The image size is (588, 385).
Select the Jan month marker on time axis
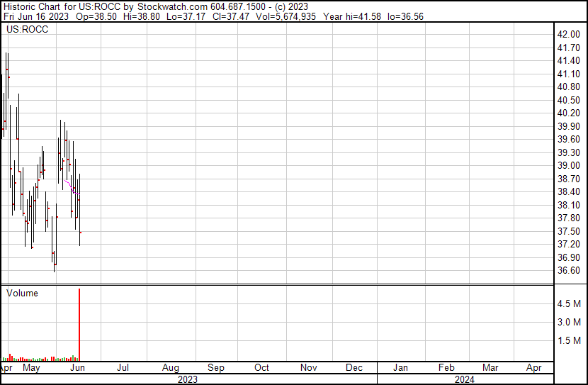[x=400, y=368]
